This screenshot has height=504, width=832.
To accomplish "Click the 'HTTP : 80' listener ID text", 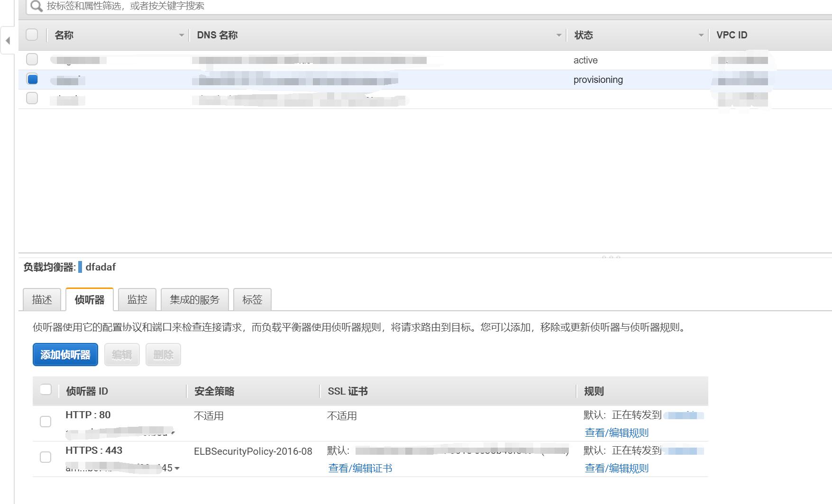I will point(88,415).
